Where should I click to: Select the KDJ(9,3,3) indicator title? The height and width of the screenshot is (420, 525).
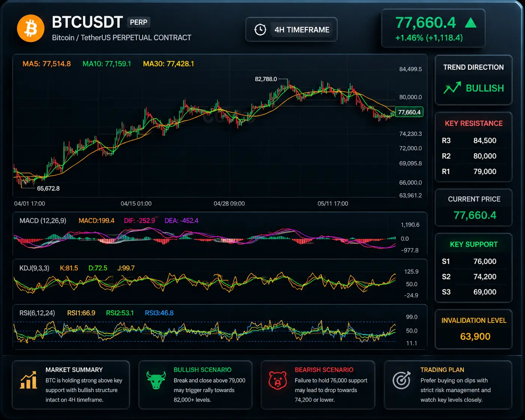34,268
